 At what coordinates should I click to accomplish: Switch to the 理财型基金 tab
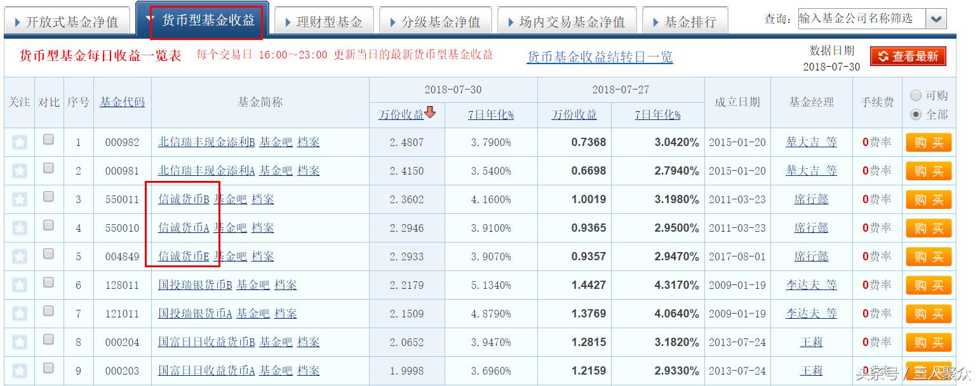325,19
